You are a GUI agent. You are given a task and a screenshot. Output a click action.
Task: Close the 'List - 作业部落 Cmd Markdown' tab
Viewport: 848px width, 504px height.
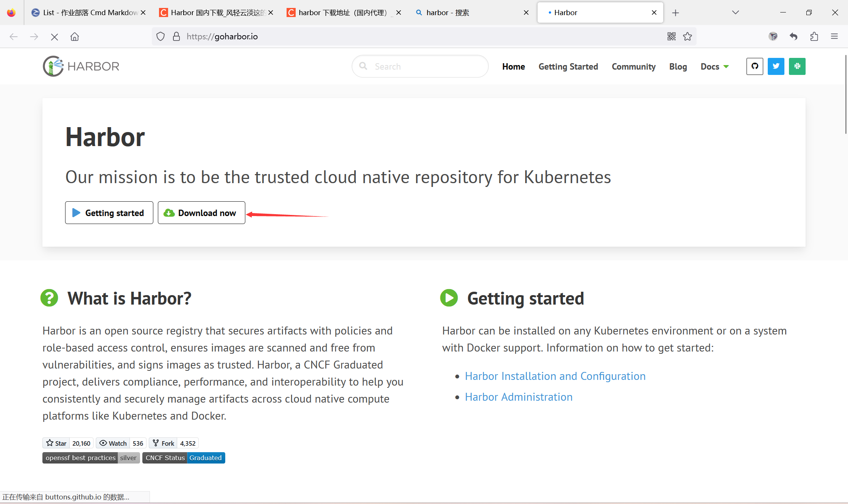(143, 12)
